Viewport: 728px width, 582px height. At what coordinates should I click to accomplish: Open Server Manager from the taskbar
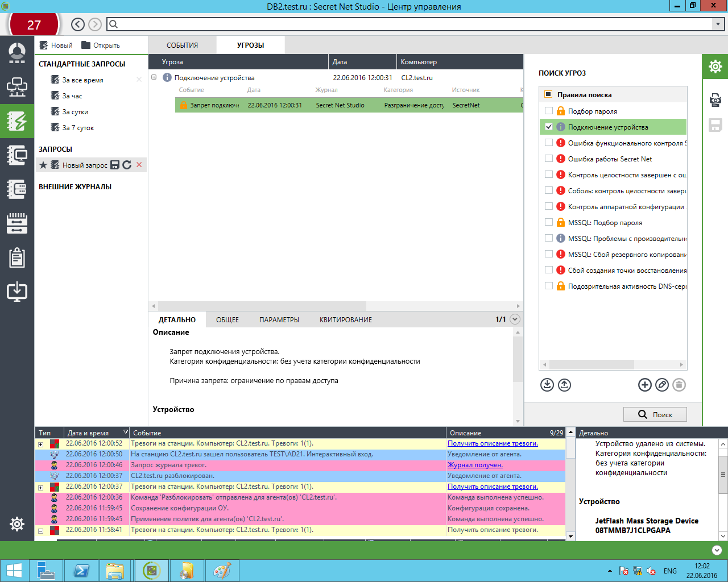coord(46,571)
